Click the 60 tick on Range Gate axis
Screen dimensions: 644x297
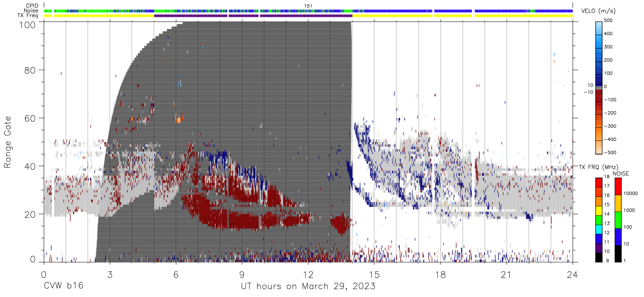(30, 118)
